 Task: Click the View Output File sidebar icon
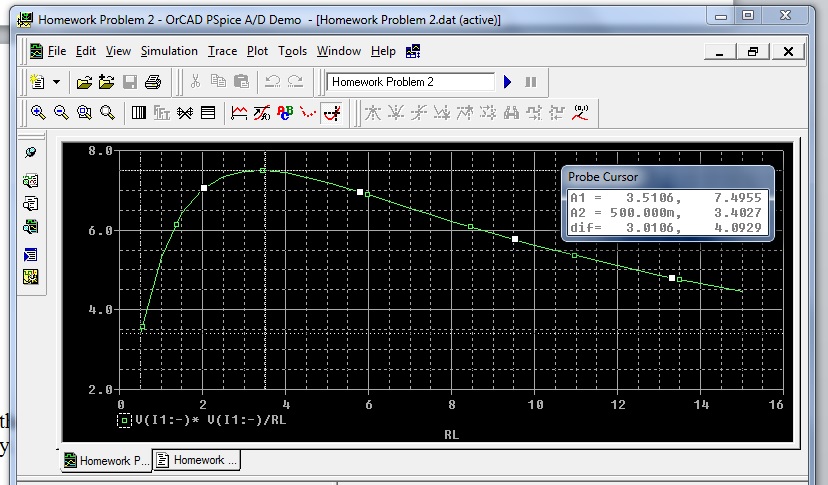click(31, 204)
